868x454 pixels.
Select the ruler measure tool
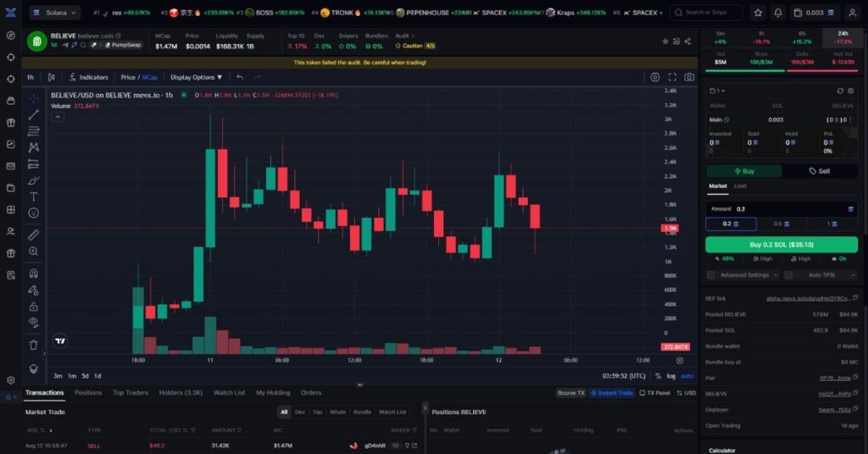coord(33,235)
